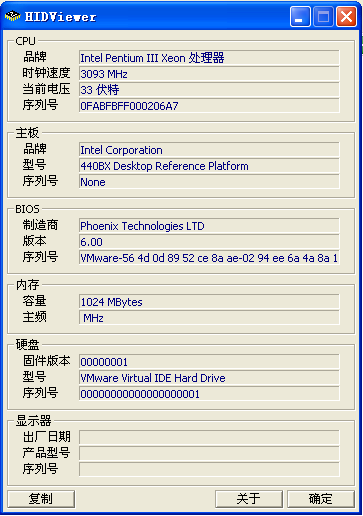Minimize the HIDViewer window
Image resolution: width=363 pixels, height=516 pixels.
point(300,16)
